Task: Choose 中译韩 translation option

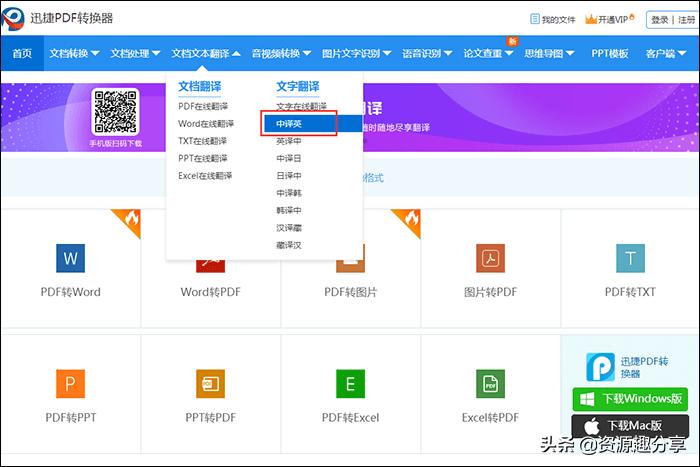Action: tap(289, 193)
